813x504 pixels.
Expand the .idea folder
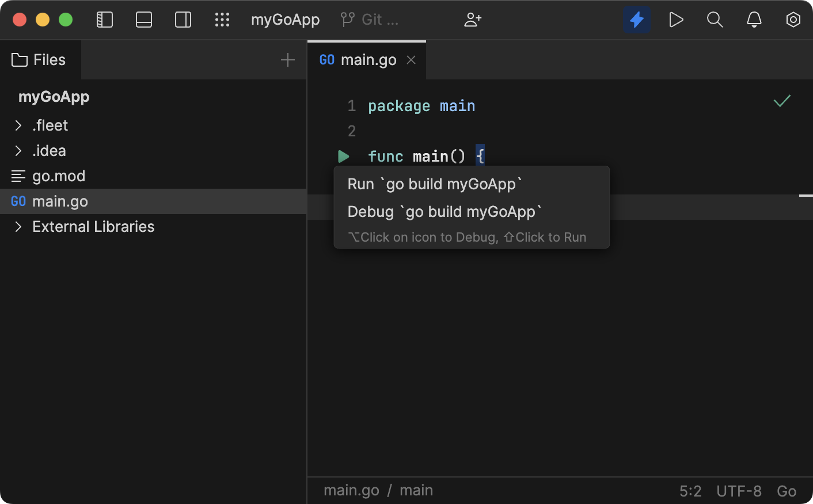tap(18, 150)
